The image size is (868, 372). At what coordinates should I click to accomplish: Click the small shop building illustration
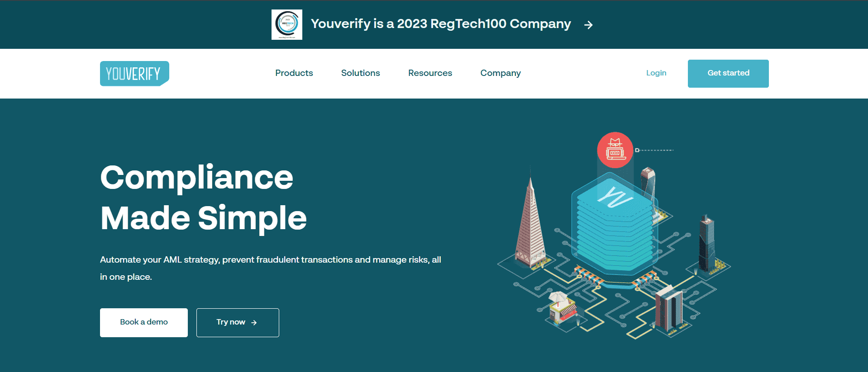coord(563,307)
